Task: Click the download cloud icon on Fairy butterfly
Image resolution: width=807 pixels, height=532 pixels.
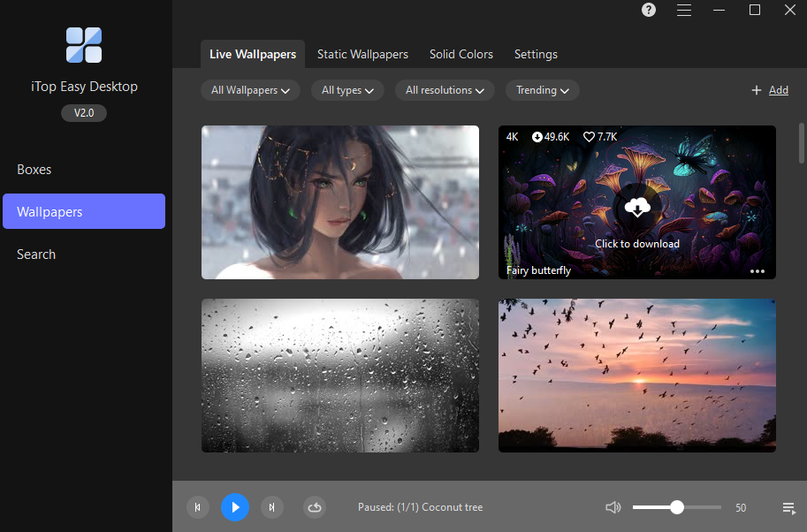Action: 636,208
